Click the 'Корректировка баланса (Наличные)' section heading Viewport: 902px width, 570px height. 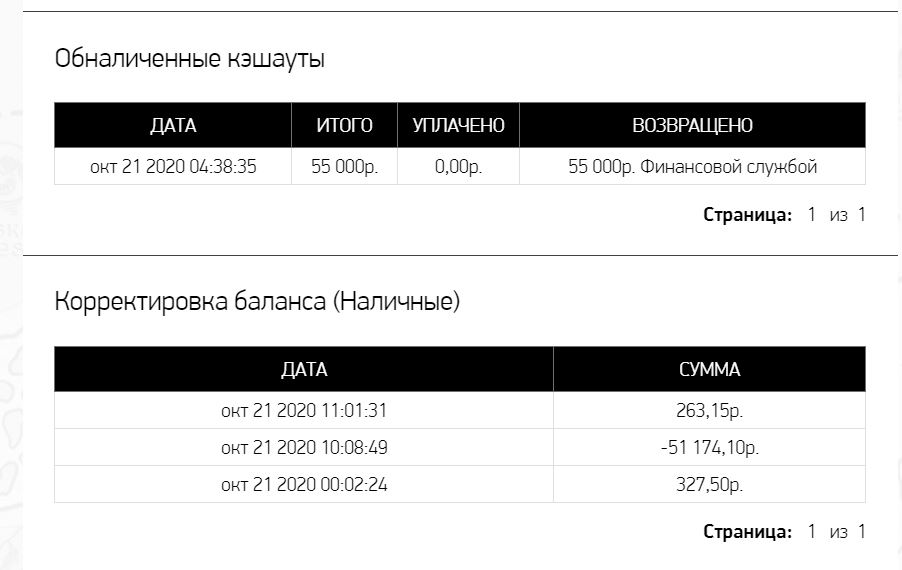[257, 301]
